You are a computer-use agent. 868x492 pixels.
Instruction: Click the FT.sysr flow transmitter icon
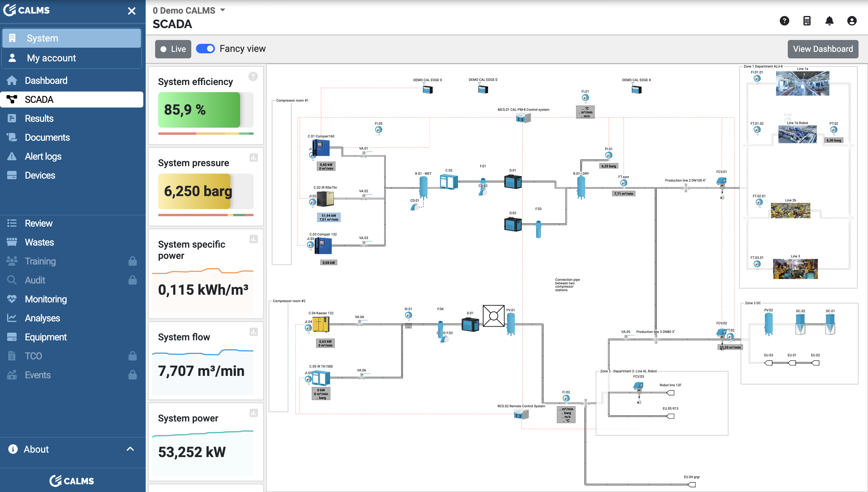tap(623, 183)
